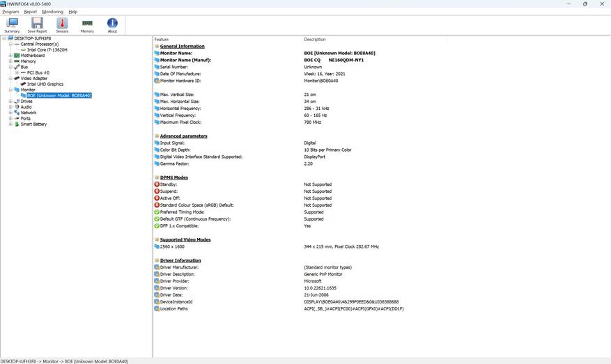
Task: Click the red X icon beside Suspend
Action: coord(157,191)
